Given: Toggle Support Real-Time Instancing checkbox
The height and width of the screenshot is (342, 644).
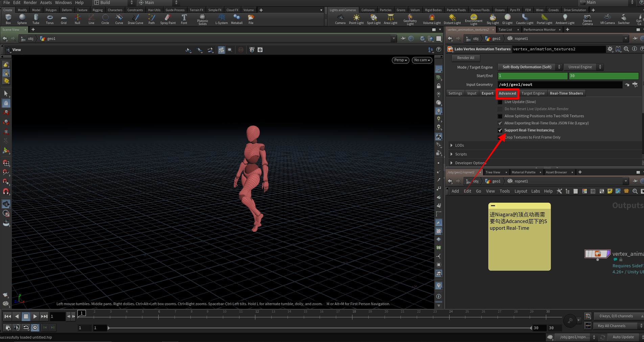Looking at the screenshot, I should click(500, 130).
